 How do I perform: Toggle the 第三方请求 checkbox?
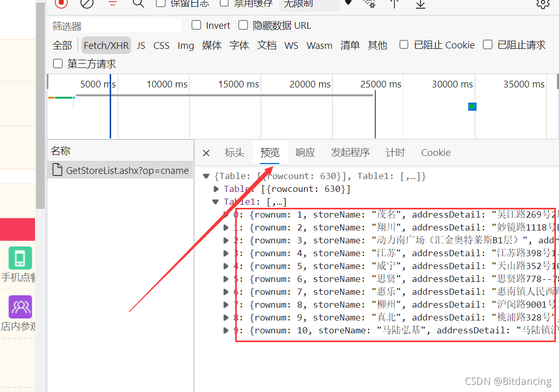tap(58, 64)
